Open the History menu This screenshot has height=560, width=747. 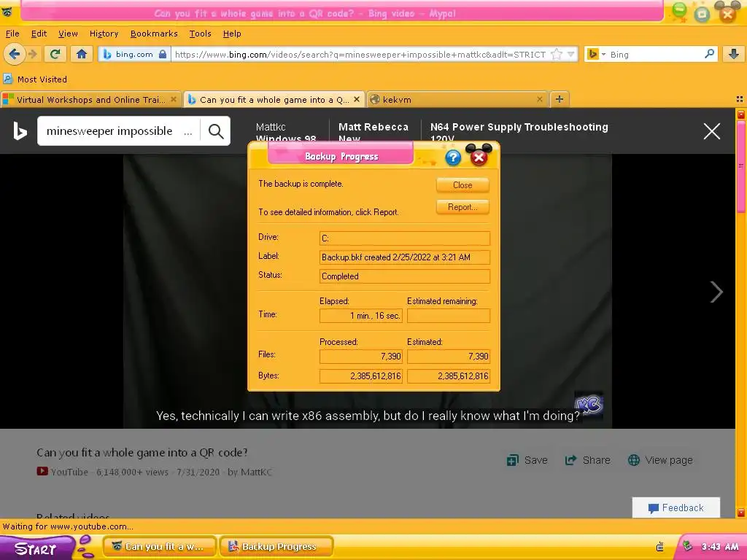point(104,34)
